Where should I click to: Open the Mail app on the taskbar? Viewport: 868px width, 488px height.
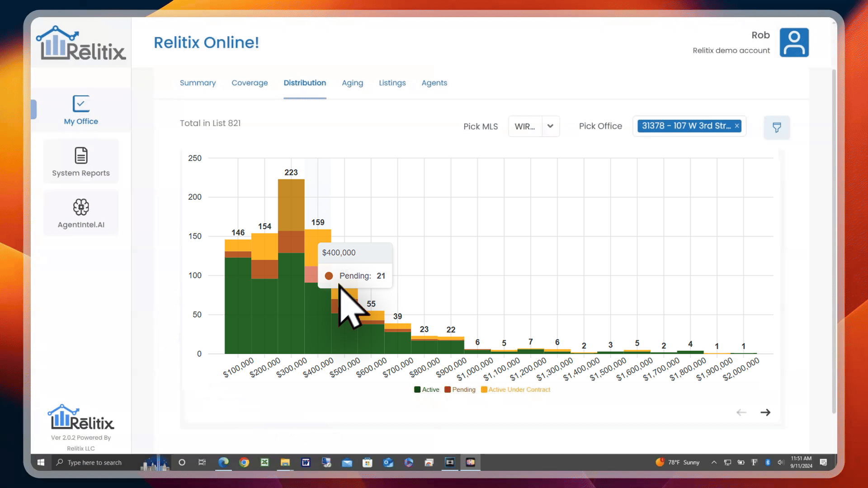pyautogui.click(x=347, y=462)
